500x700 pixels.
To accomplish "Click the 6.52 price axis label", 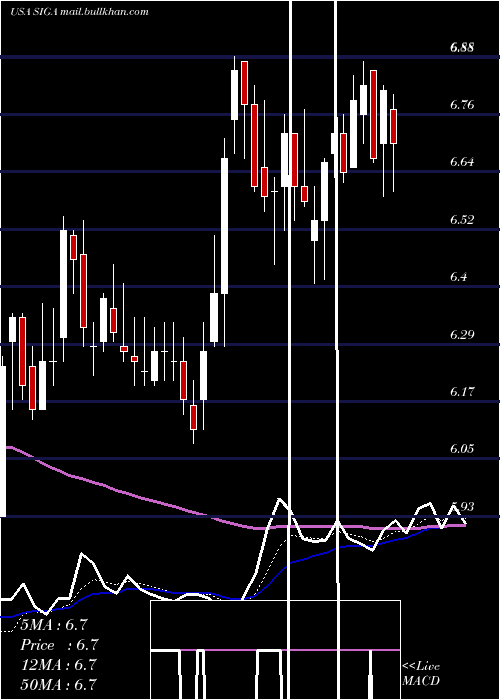I will 462,220.
